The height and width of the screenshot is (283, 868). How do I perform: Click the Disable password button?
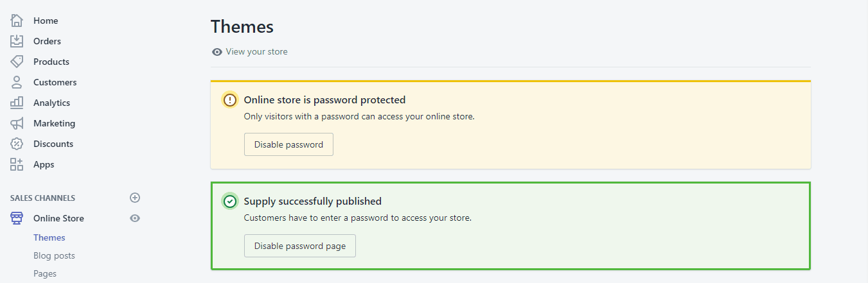[288, 144]
